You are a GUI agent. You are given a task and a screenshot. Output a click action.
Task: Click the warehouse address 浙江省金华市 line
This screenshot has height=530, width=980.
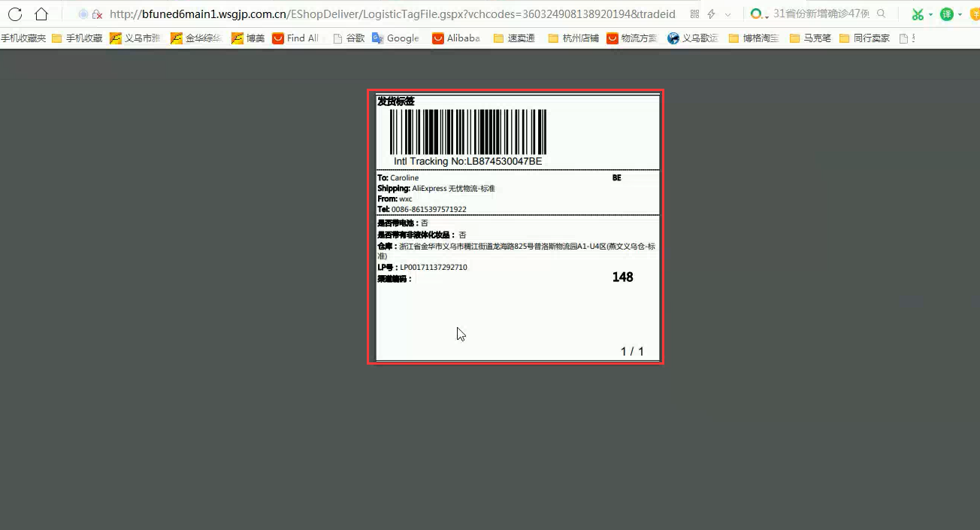pos(517,251)
